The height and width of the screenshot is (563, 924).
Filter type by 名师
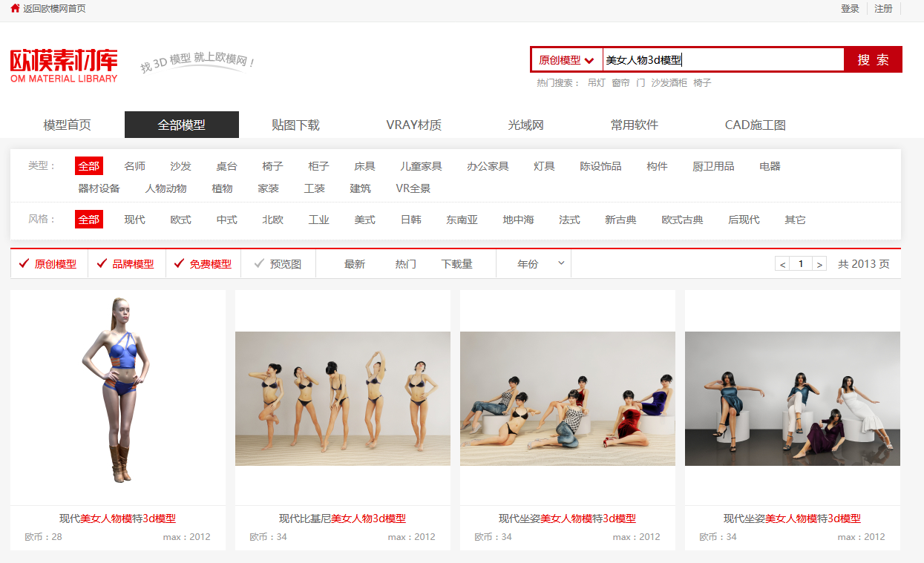tap(135, 166)
